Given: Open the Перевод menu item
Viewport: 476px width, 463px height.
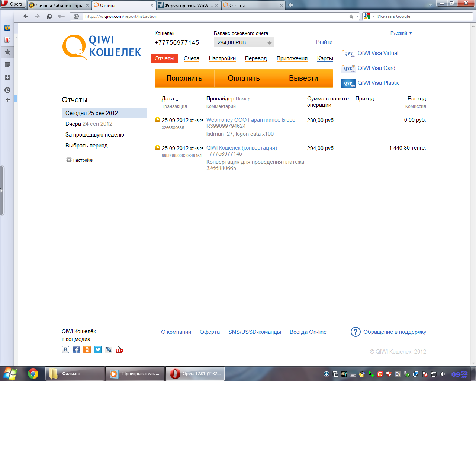Looking at the screenshot, I should tap(256, 58).
